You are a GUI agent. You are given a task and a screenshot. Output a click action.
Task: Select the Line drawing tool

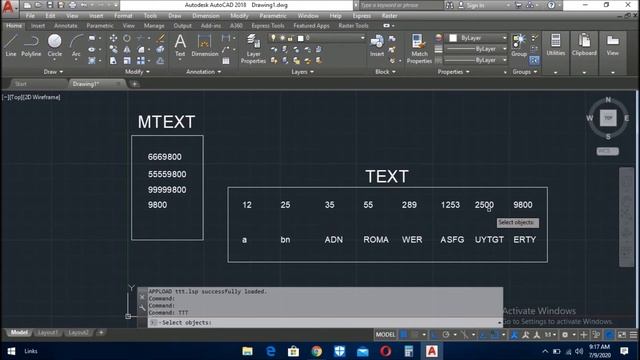[x=11, y=45]
